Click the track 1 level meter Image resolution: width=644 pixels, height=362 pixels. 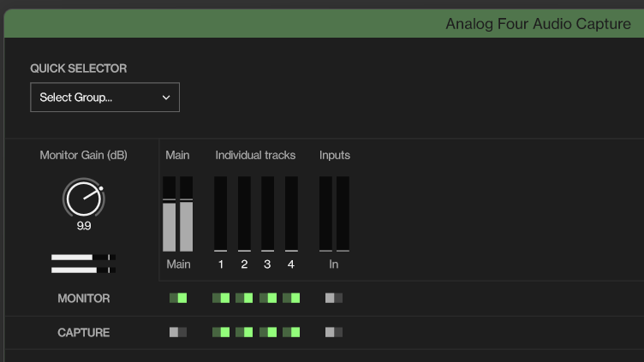221,214
